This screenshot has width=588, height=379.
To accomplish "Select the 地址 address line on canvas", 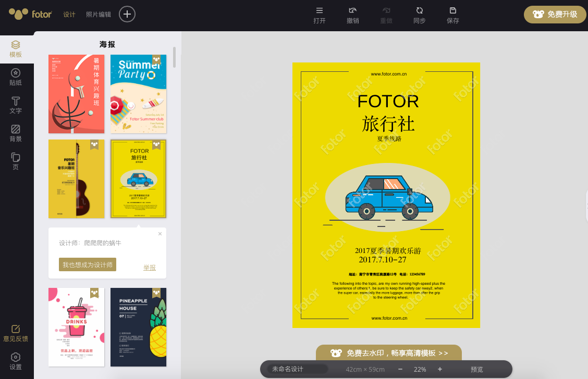I will pyautogui.click(x=387, y=274).
